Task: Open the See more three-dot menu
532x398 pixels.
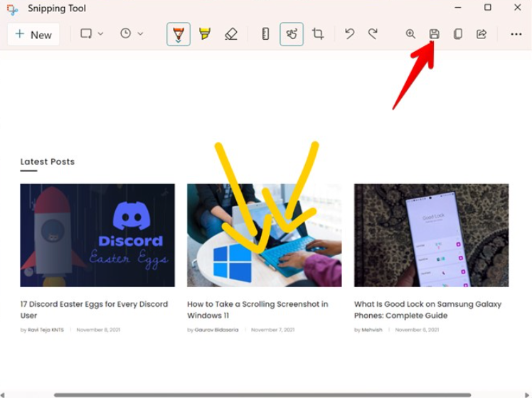Action: tap(516, 34)
